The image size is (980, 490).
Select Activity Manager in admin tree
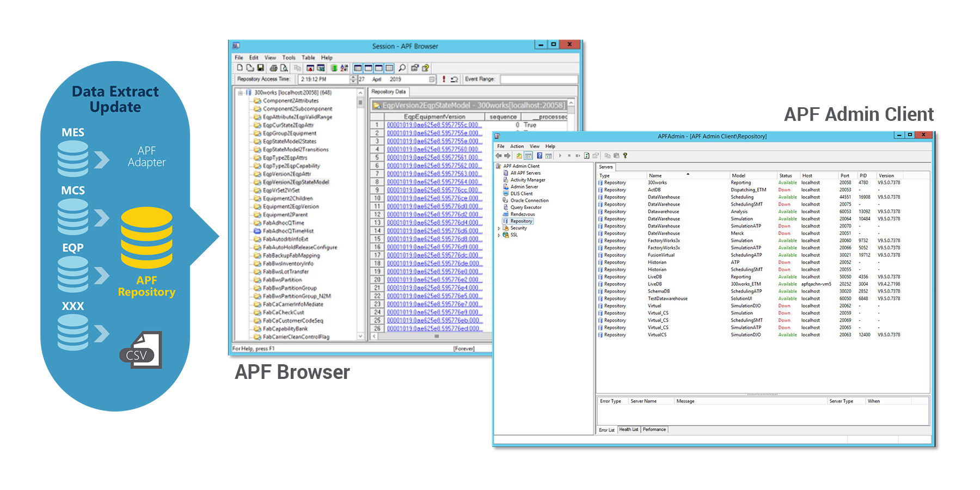click(528, 180)
